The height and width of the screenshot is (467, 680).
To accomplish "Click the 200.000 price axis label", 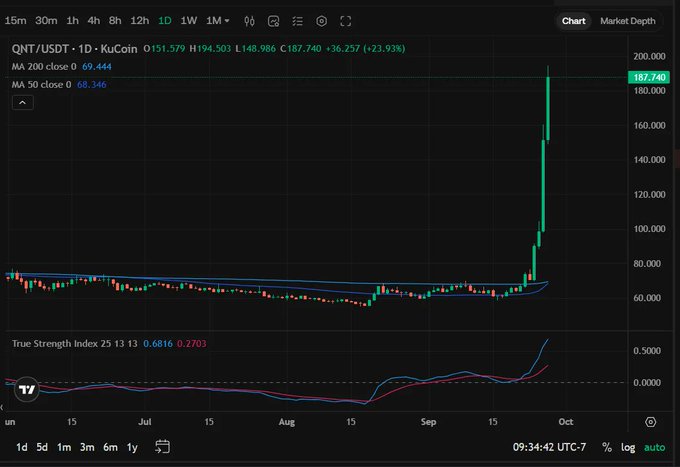I will [x=649, y=56].
